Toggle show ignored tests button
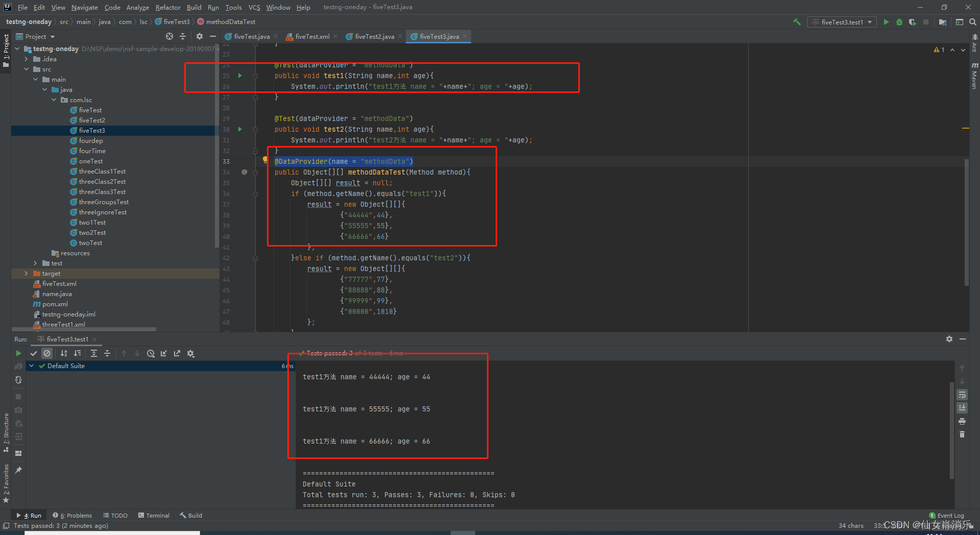The width and height of the screenshot is (980, 535). 47,353
